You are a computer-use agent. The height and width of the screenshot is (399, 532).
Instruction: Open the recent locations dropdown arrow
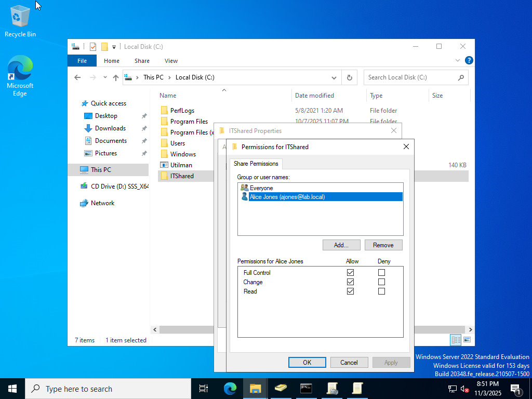coord(105,78)
